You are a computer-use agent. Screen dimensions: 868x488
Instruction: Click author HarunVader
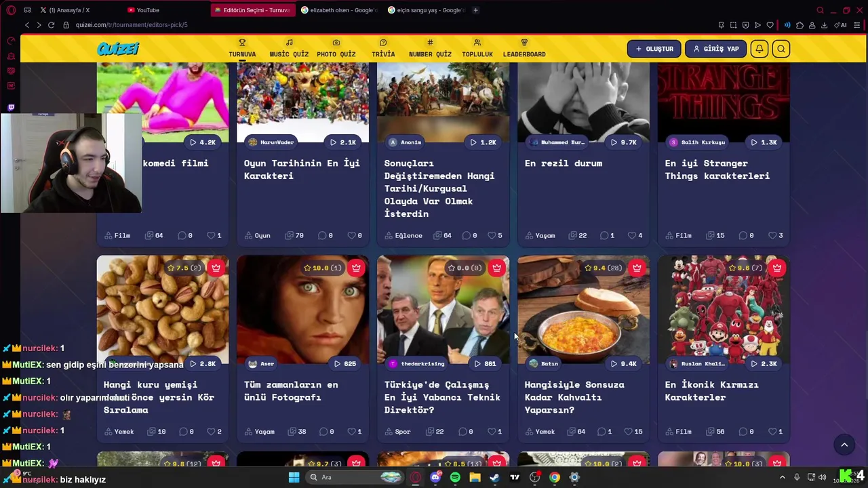(271, 142)
